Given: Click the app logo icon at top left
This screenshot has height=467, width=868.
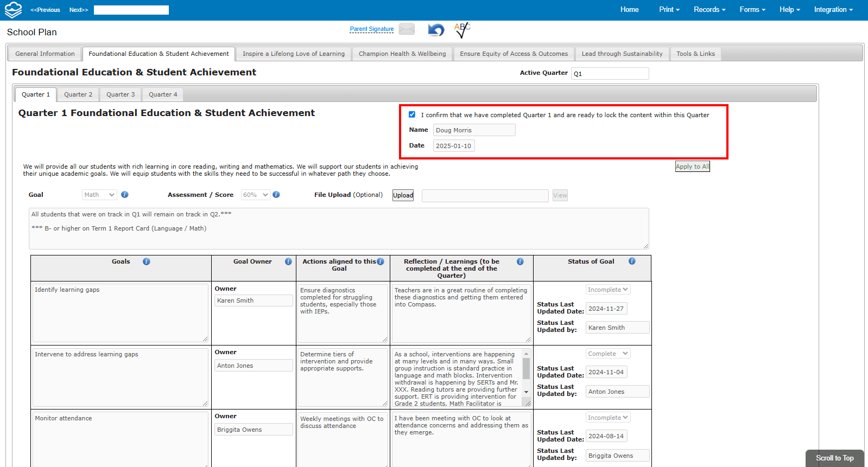Looking at the screenshot, I should coord(13,10).
